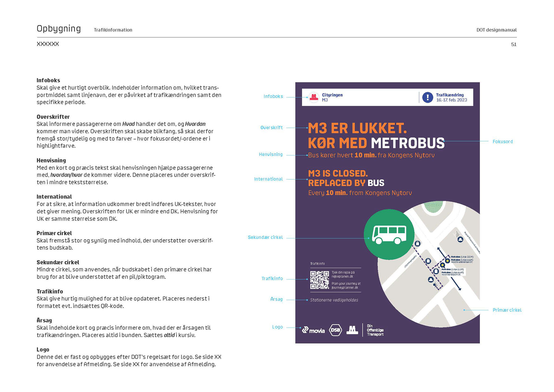This screenshot has width=554, height=392.
Task: Click the blue exclamation mark warning icon
Action: pyautogui.click(x=427, y=97)
